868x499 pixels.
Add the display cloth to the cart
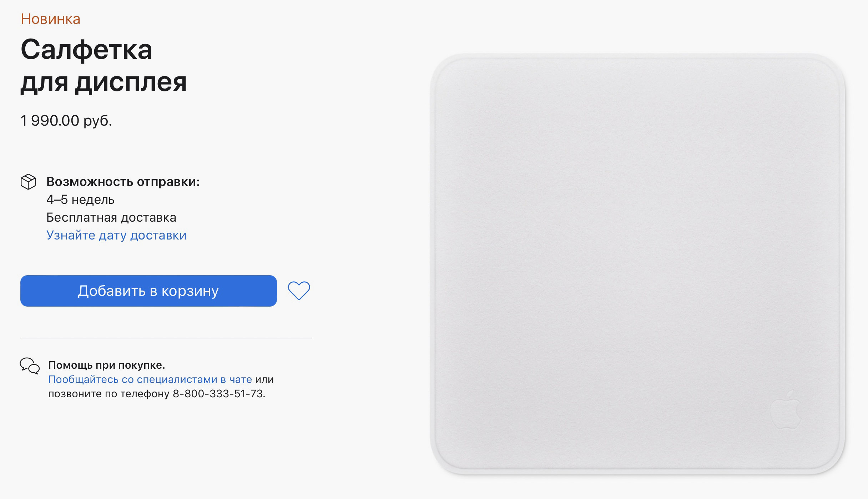(148, 291)
